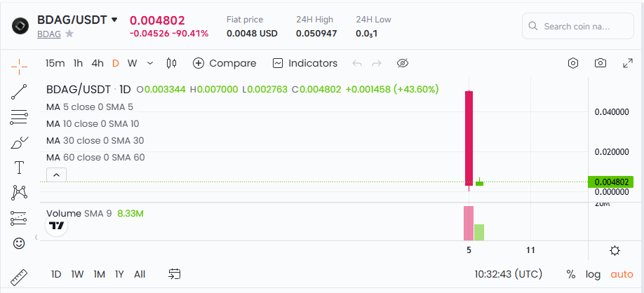This screenshot has height=293, width=644.
Task: Toggle percent scale mode
Action: 571,274
